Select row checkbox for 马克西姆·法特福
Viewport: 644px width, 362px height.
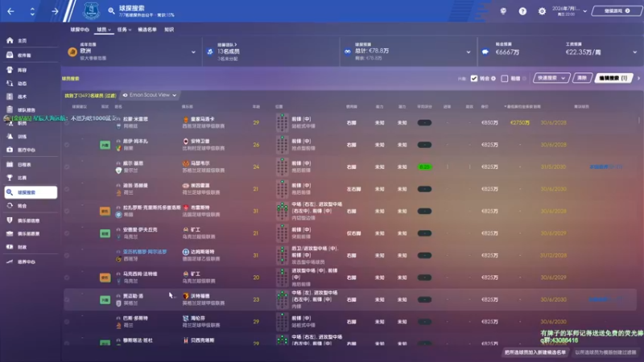(67, 278)
